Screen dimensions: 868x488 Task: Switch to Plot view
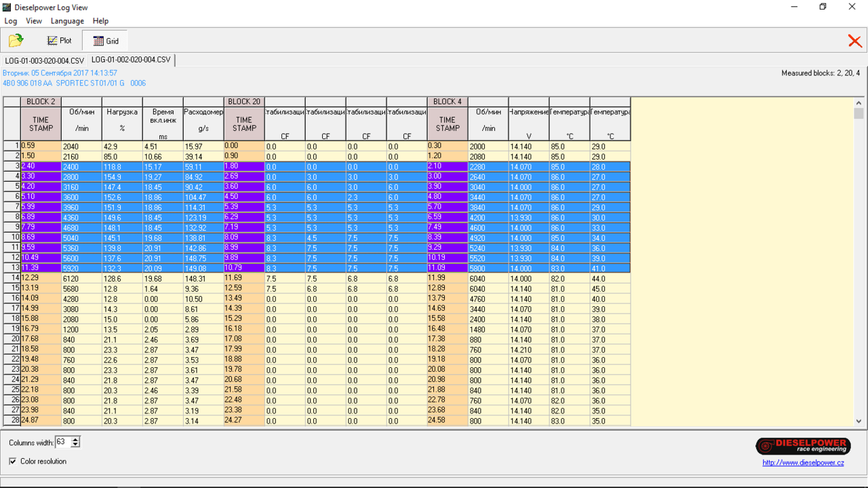click(x=59, y=41)
